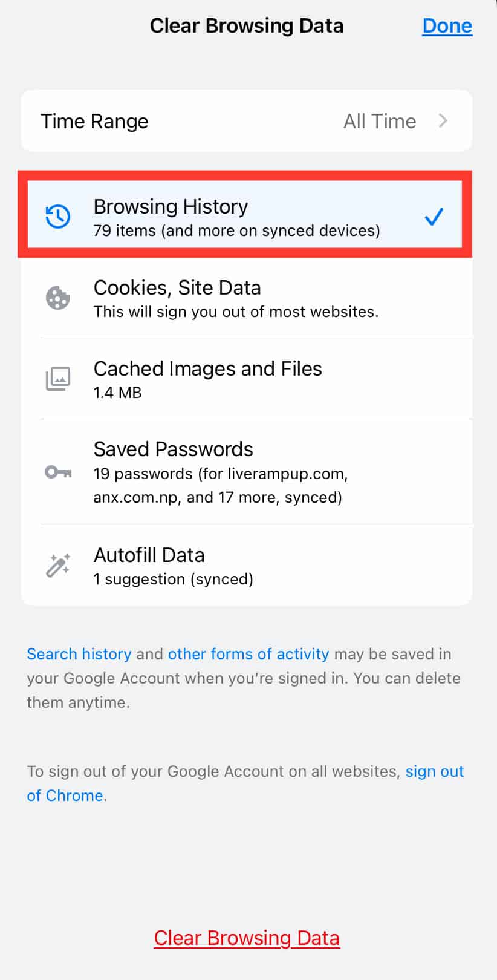This screenshot has height=980, width=497.
Task: Tap the cookie icon for Site Data
Action: tap(58, 298)
